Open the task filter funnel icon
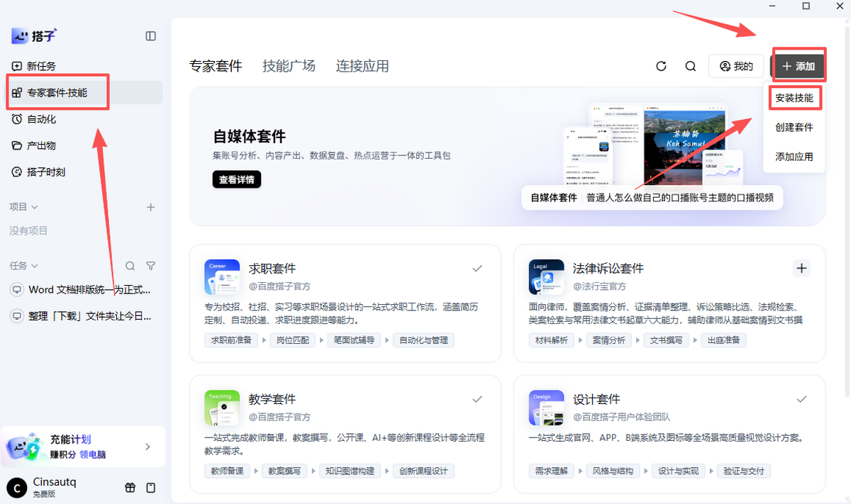 point(150,266)
